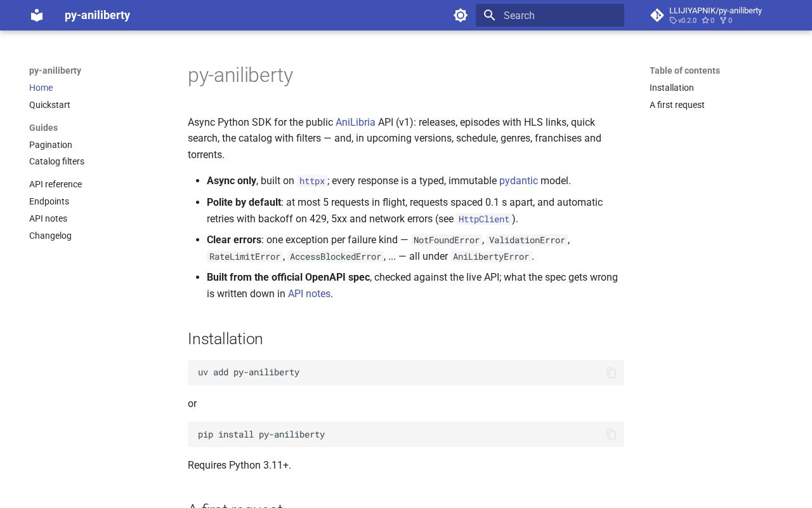Screen dimensions: 812x508
Task: Open Home in the left navigation
Action: 41,88
